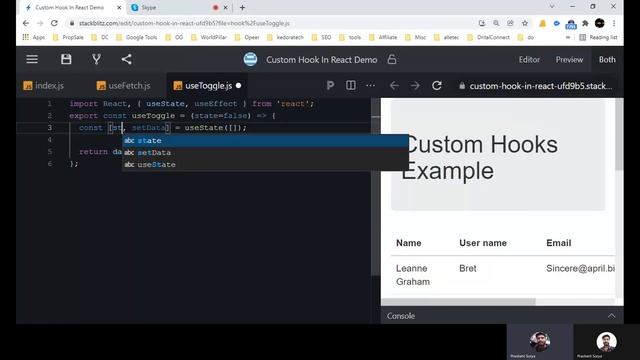
Task: Click the User name column header
Action: [x=483, y=243]
